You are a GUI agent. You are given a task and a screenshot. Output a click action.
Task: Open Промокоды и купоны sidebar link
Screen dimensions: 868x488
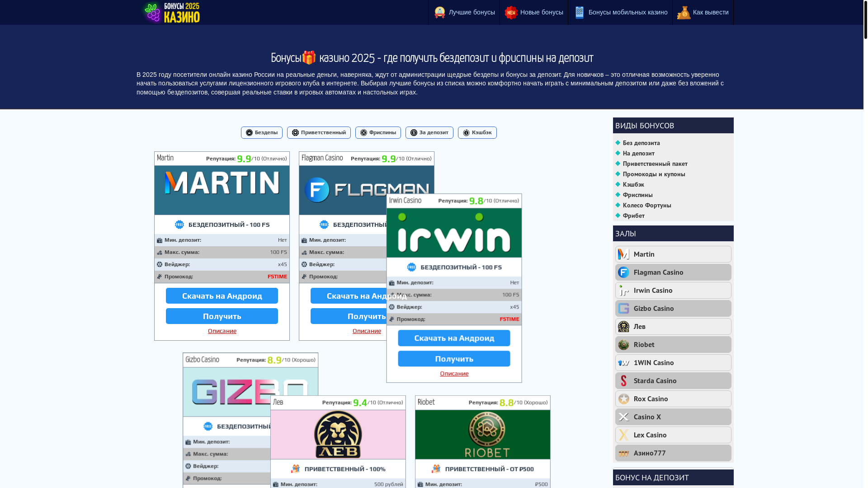[x=654, y=174]
